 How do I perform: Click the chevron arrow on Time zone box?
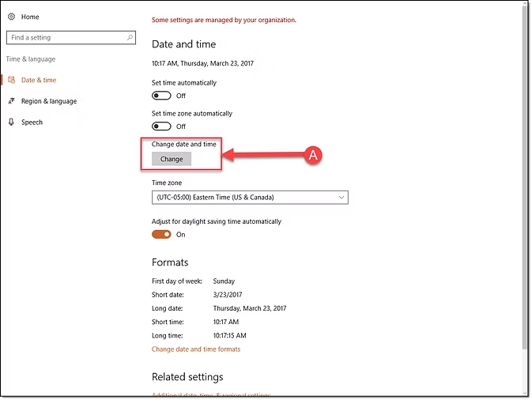tap(341, 197)
